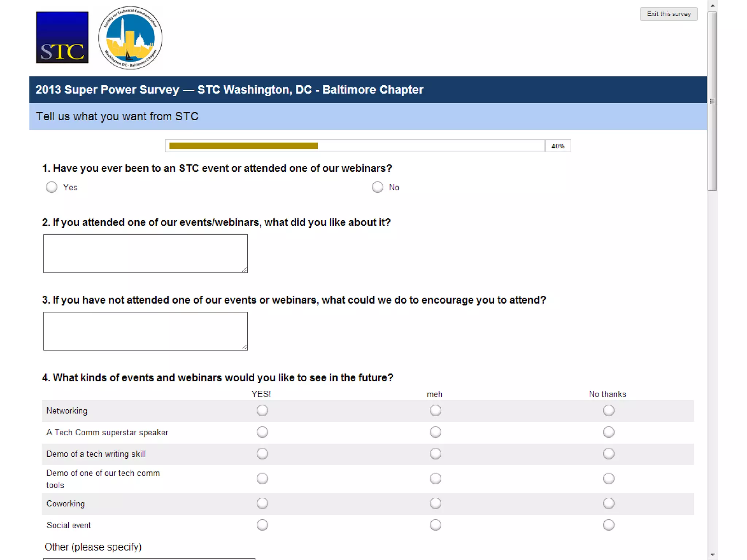The width and height of the screenshot is (747, 560).
Task: Select Yes for attended STC event
Action: (x=51, y=187)
